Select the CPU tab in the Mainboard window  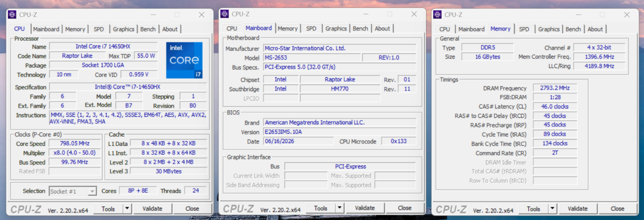coord(232,29)
